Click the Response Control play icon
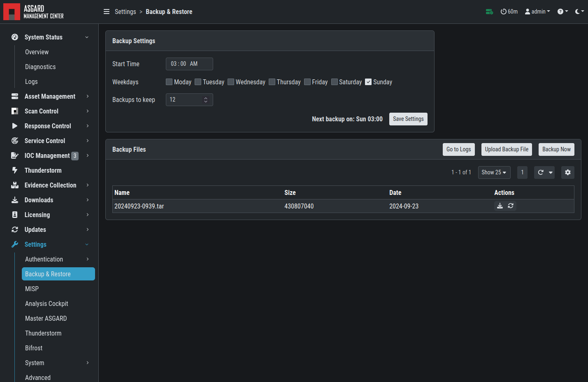 pos(15,126)
